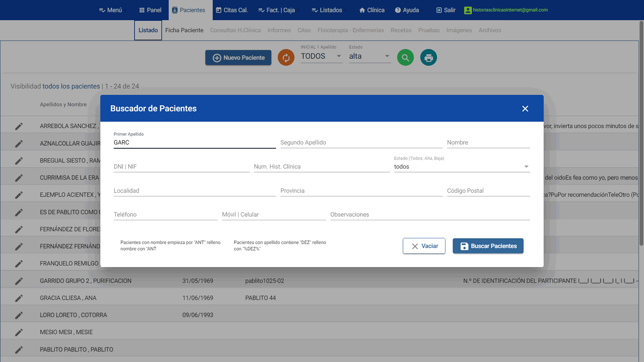Click the page vertical scrollbar
This screenshot has height=362, width=644.
641,134
